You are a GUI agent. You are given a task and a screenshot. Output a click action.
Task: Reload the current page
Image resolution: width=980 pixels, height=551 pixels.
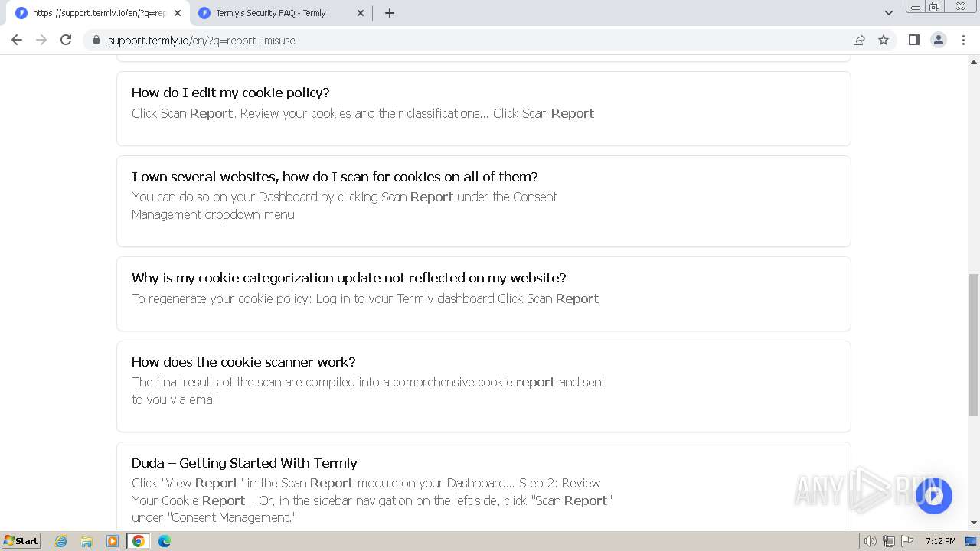coord(66,40)
